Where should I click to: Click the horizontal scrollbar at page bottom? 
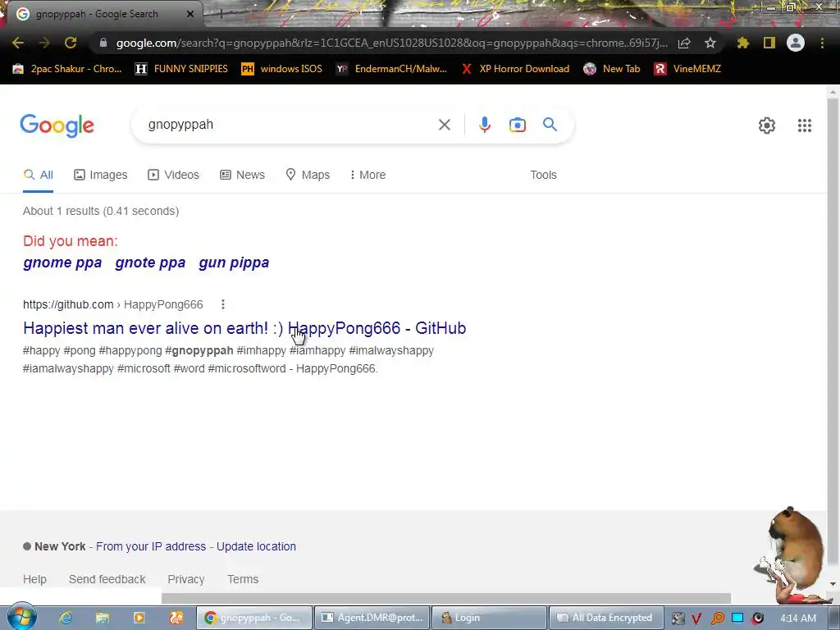tap(445, 598)
